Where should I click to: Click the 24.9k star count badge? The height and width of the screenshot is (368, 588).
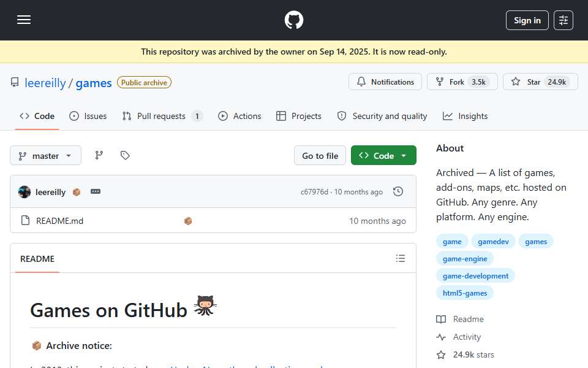point(557,82)
